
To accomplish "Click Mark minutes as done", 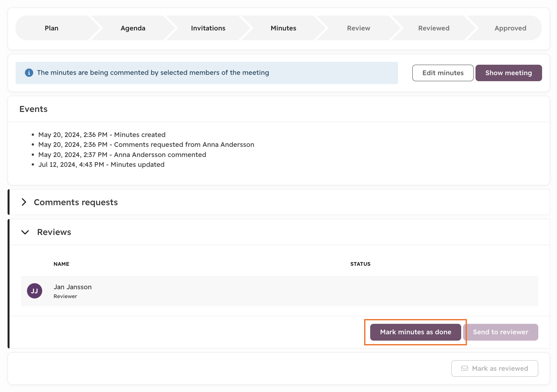I will [416, 332].
